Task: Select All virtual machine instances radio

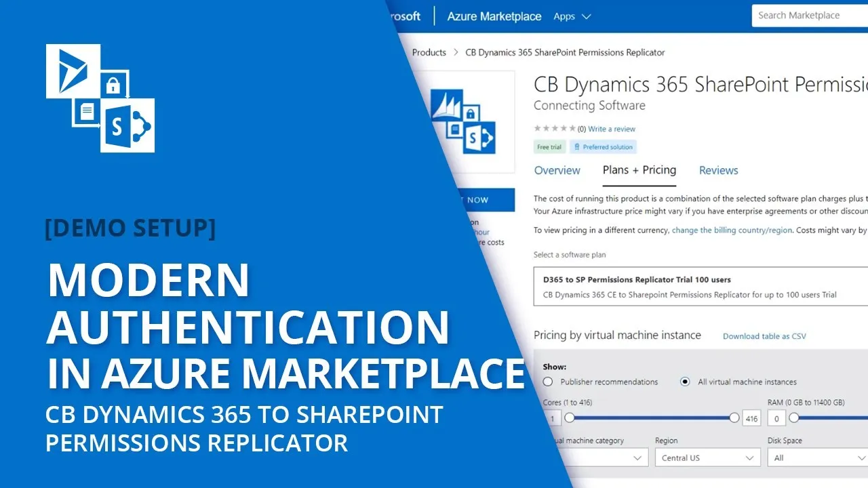Action: point(685,382)
